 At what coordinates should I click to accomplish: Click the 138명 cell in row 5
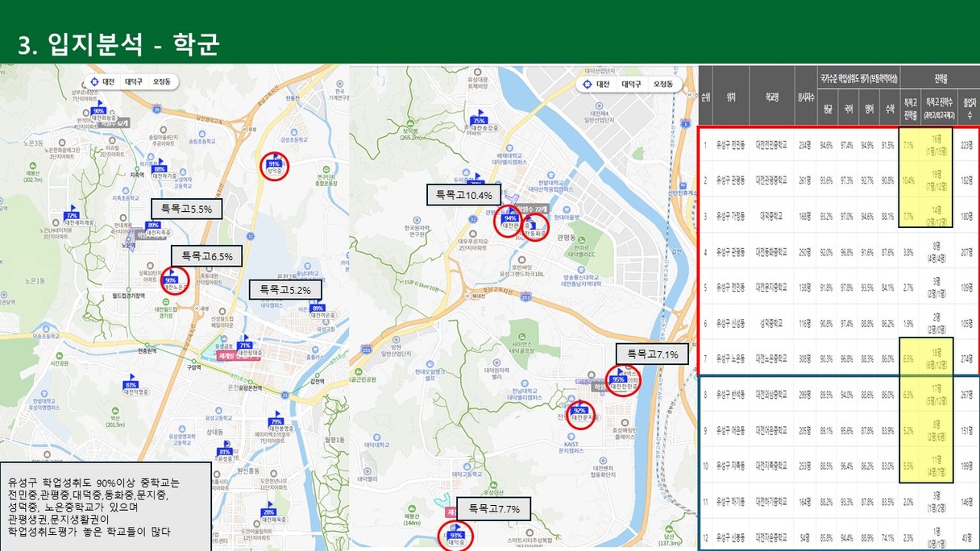coord(805,288)
